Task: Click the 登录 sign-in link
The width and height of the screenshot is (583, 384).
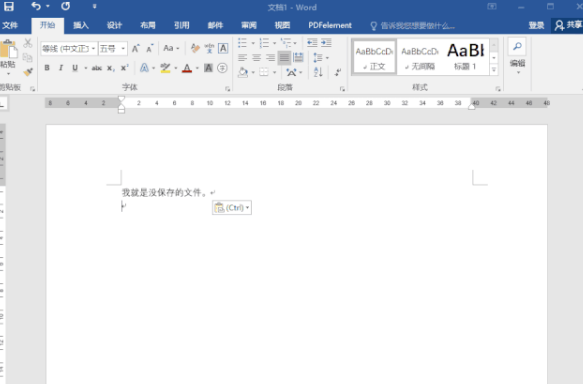Action: [536, 25]
